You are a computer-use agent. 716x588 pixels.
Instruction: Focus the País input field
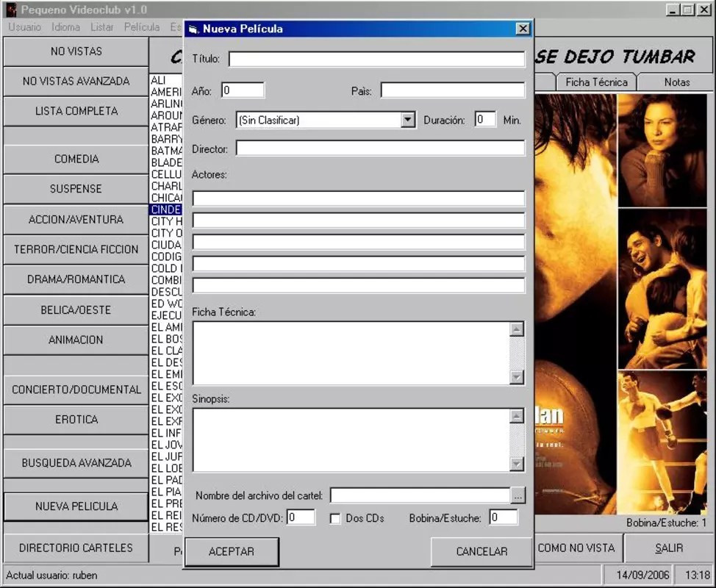[453, 90]
